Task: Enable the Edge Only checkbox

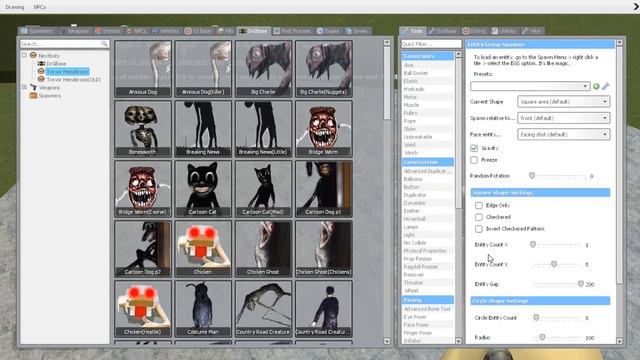Action: (479, 205)
